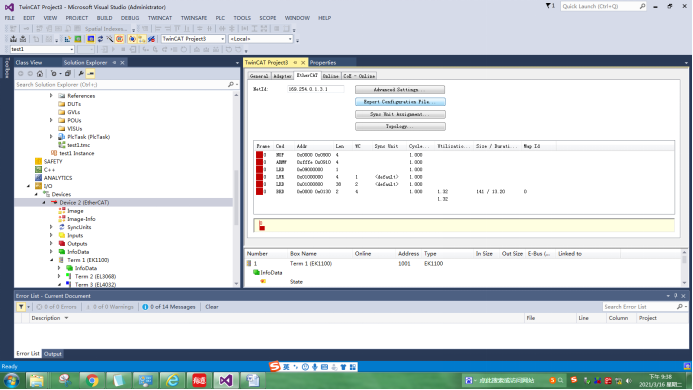Click the Activate Configuration toolbar icon
Image resolution: width=693 pixels, height=390 pixels.
(68, 39)
